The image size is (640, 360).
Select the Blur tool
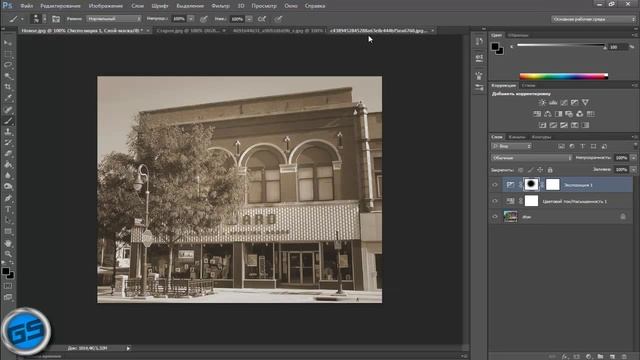click(x=8, y=176)
